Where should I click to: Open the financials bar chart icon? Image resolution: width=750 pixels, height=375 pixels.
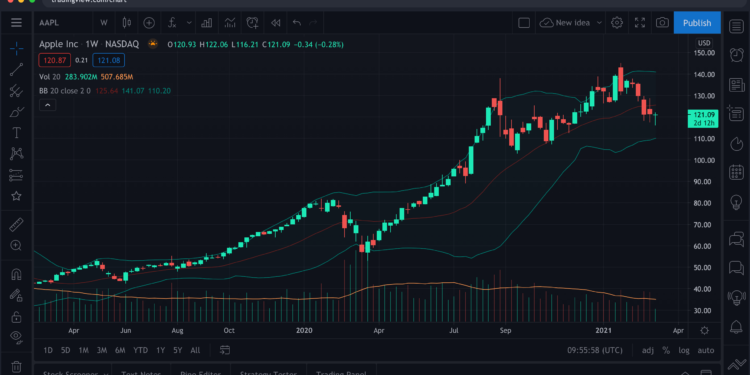pyautogui.click(x=207, y=22)
